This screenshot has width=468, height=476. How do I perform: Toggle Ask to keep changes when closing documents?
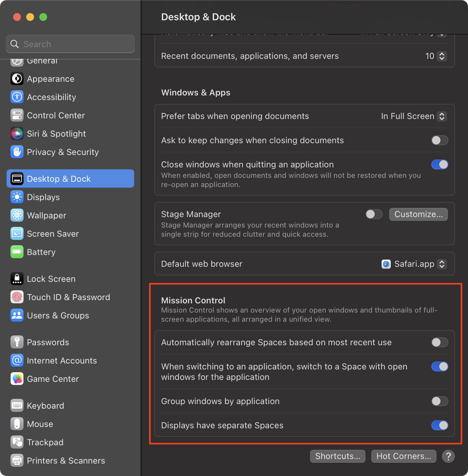tap(440, 140)
